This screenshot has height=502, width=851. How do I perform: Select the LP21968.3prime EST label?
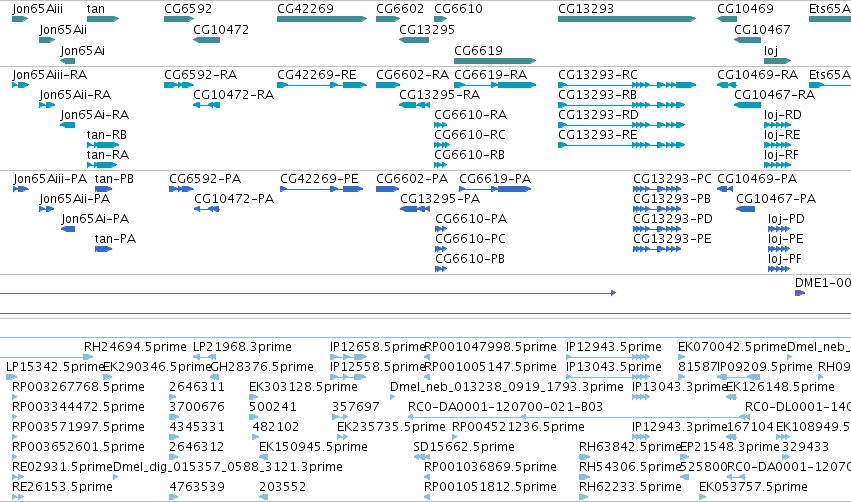(x=242, y=347)
